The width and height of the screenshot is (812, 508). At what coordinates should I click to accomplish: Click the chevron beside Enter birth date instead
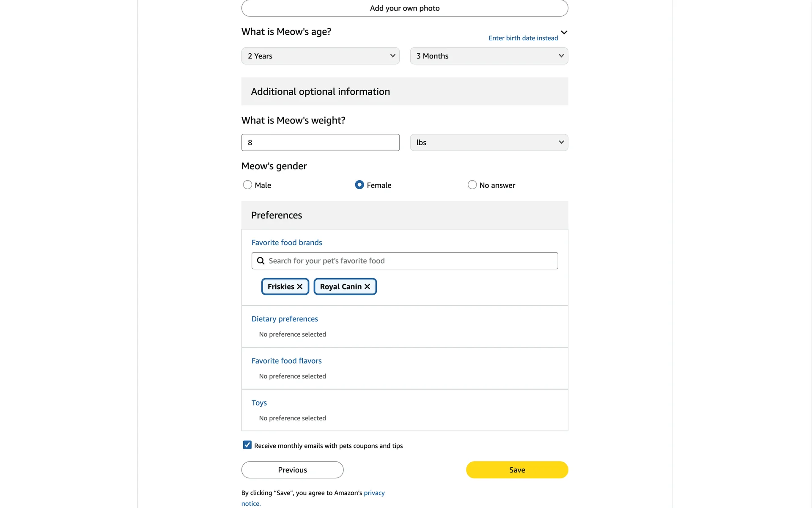(x=564, y=33)
